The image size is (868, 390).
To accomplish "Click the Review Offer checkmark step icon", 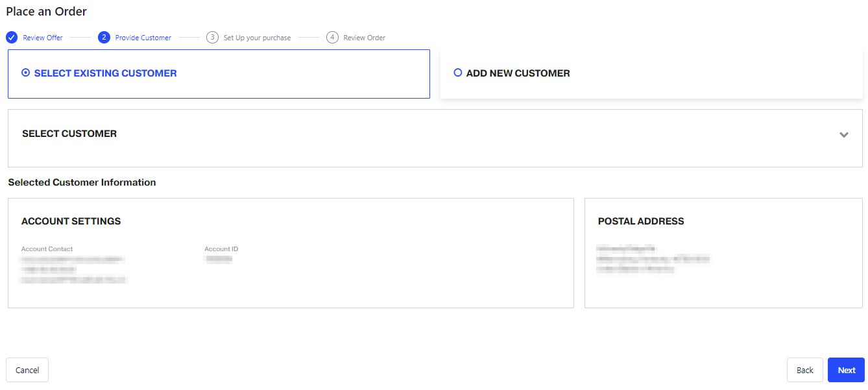I will coord(12,37).
